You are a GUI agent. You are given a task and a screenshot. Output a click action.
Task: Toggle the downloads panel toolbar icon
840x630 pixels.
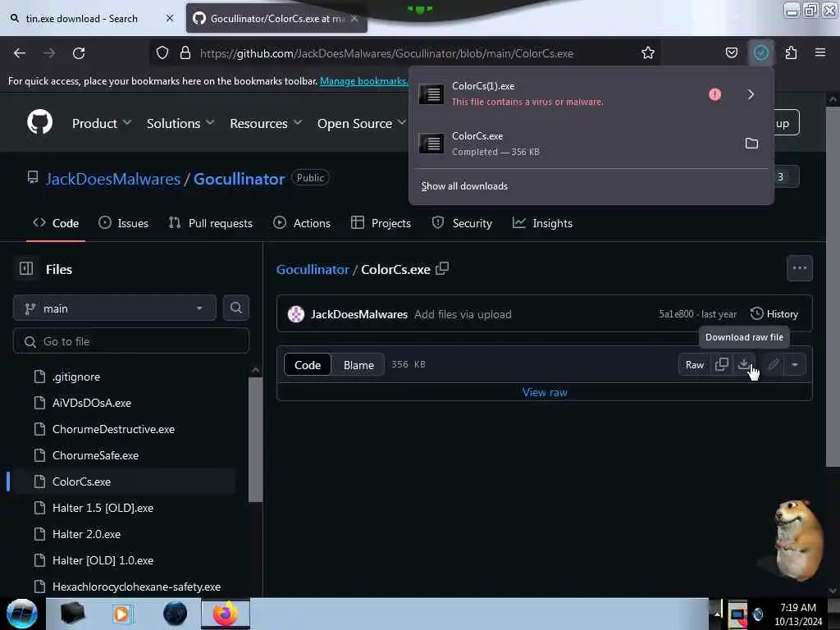(760, 53)
